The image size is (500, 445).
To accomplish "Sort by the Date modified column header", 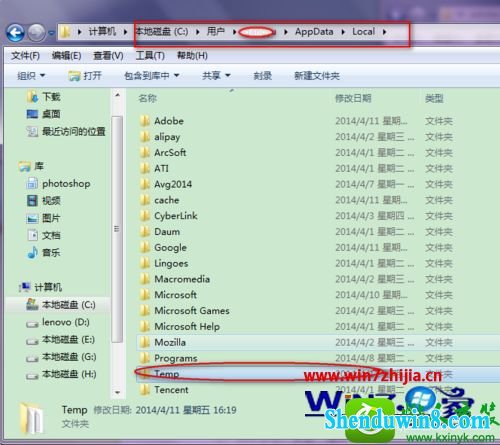I will click(x=353, y=98).
